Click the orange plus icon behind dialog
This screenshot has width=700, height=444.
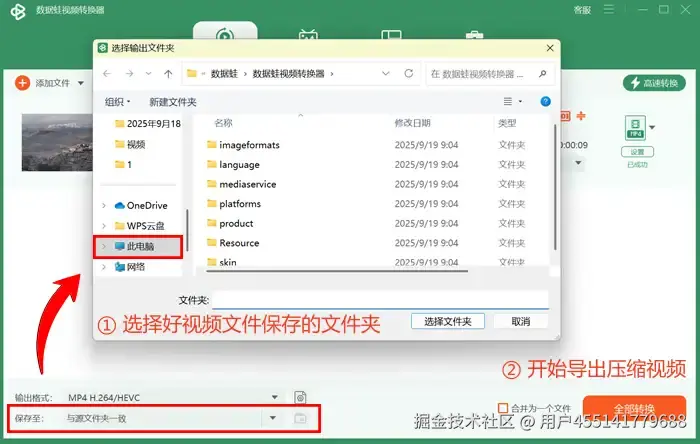[581, 116]
